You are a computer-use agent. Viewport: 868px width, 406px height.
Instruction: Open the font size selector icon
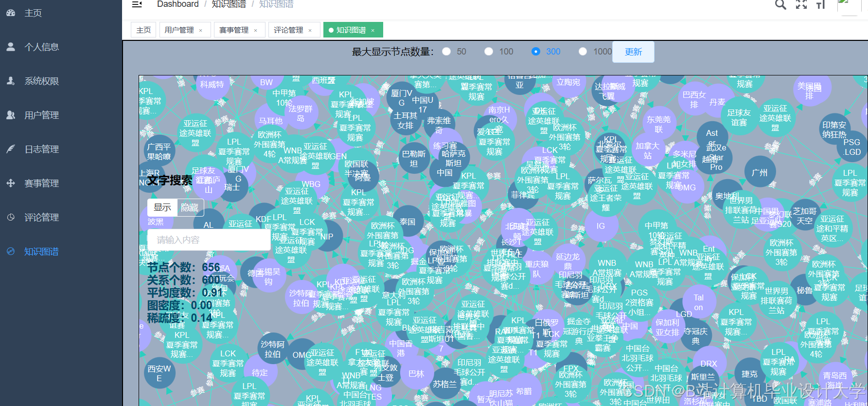coord(821,4)
